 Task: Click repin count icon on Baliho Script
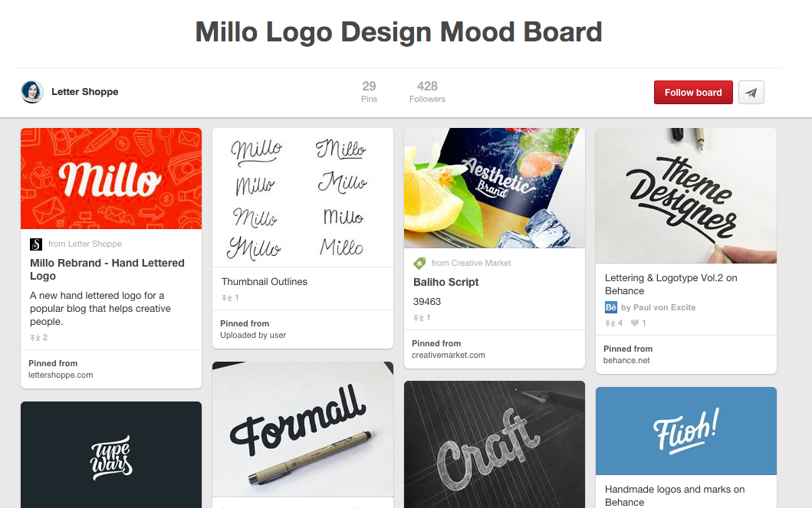pyautogui.click(x=419, y=318)
